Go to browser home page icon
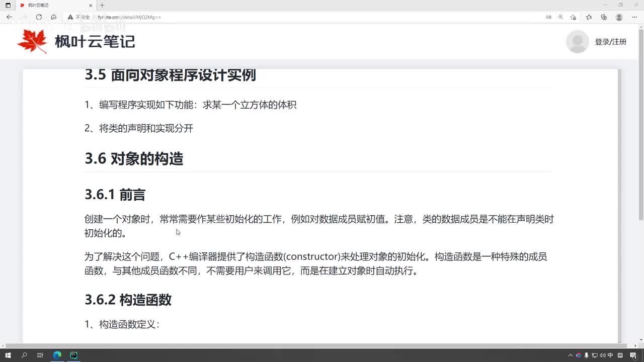Viewport: 644px width, 362px height. click(53, 17)
